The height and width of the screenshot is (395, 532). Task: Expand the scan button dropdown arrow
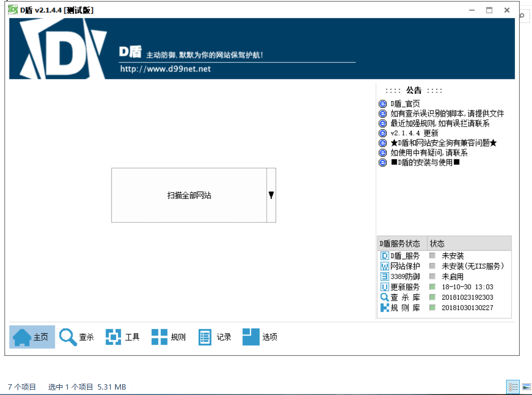271,196
